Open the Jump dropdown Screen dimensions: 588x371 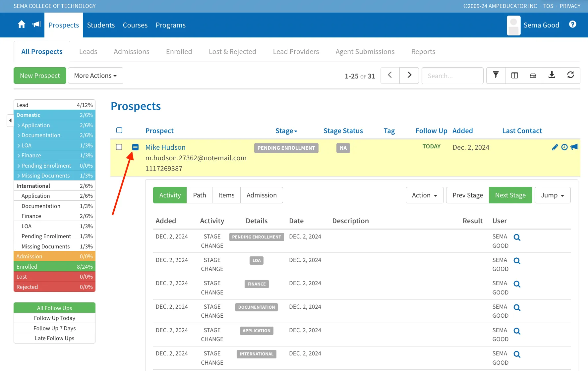pyautogui.click(x=553, y=195)
